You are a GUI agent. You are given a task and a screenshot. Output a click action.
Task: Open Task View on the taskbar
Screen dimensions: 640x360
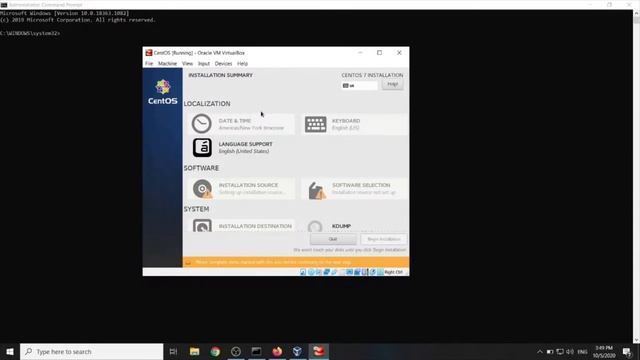coord(173,351)
